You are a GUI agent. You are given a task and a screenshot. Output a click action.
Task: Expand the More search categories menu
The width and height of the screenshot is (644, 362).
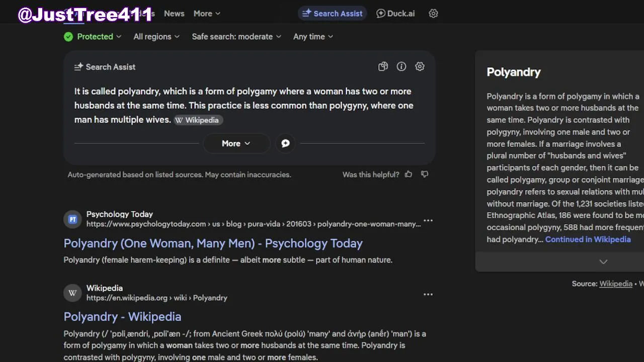click(207, 14)
